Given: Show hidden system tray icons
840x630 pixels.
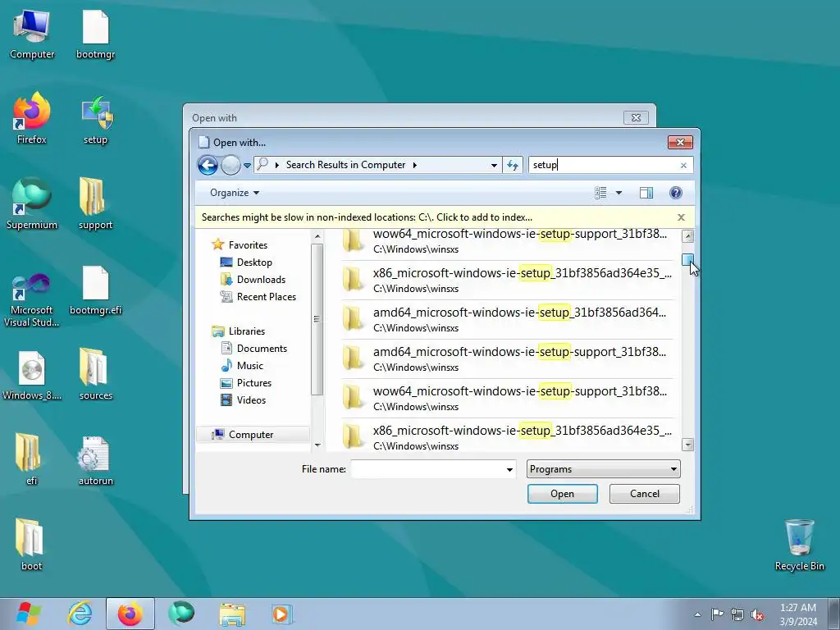Looking at the screenshot, I should pyautogui.click(x=697, y=614).
